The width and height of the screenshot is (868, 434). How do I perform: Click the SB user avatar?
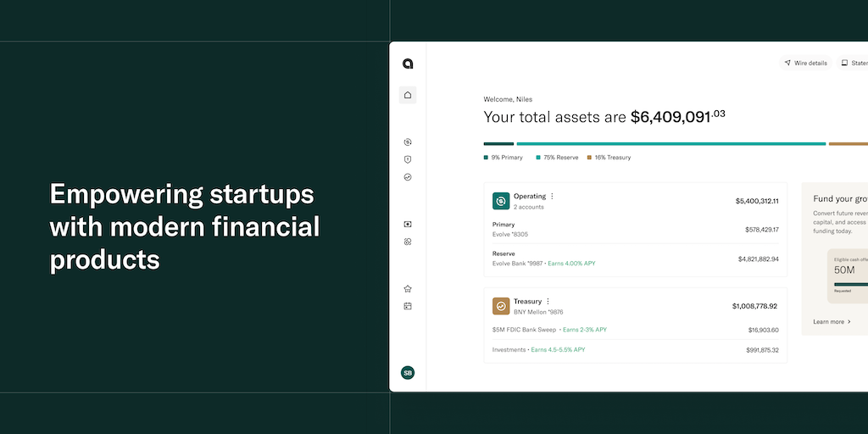click(x=408, y=373)
